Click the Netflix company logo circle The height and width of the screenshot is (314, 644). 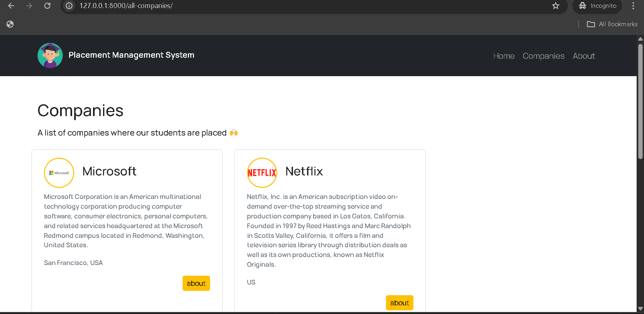point(262,172)
